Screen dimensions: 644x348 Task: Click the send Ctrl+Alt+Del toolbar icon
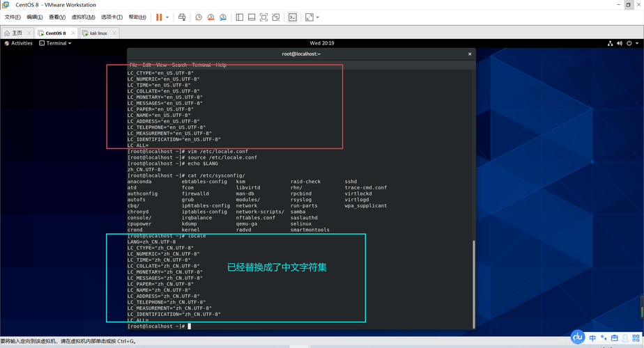(x=182, y=17)
